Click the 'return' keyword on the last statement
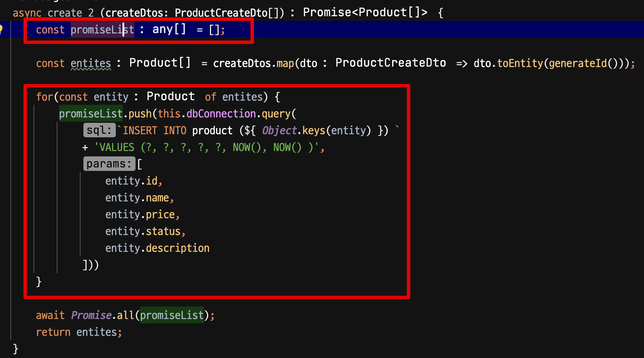Screen dimensions: 644x358 pos(53,332)
